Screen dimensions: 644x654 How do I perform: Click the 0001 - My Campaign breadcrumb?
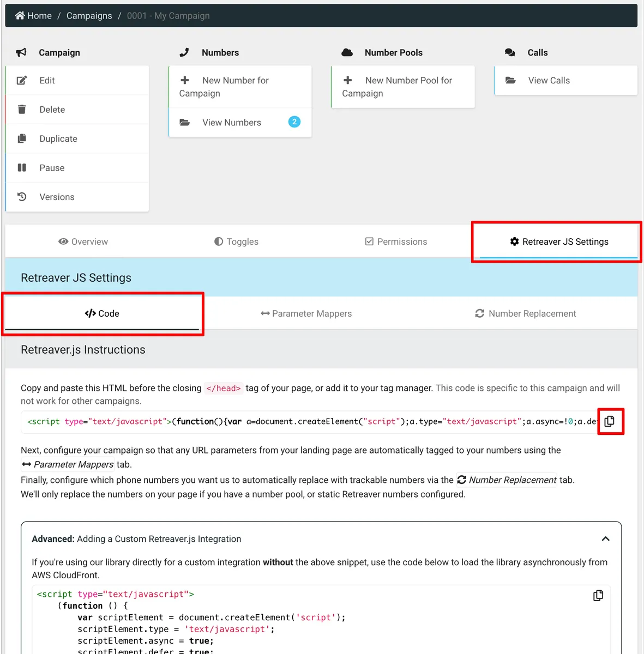point(168,16)
